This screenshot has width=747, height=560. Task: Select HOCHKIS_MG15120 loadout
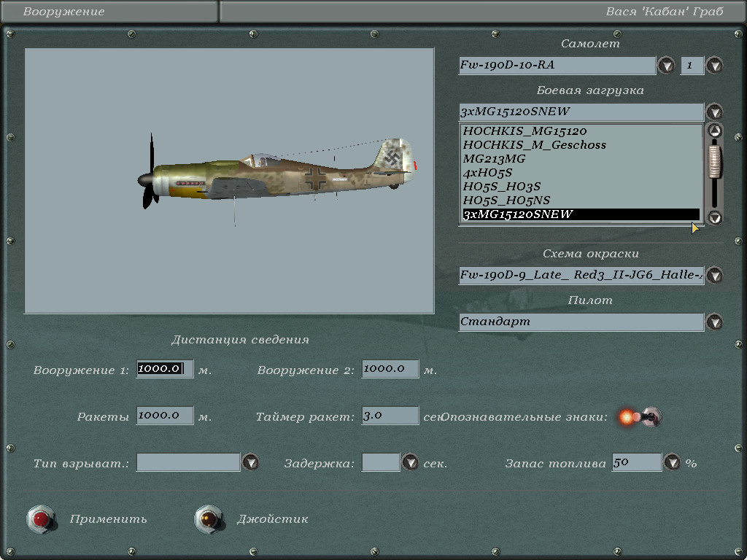[x=581, y=131]
